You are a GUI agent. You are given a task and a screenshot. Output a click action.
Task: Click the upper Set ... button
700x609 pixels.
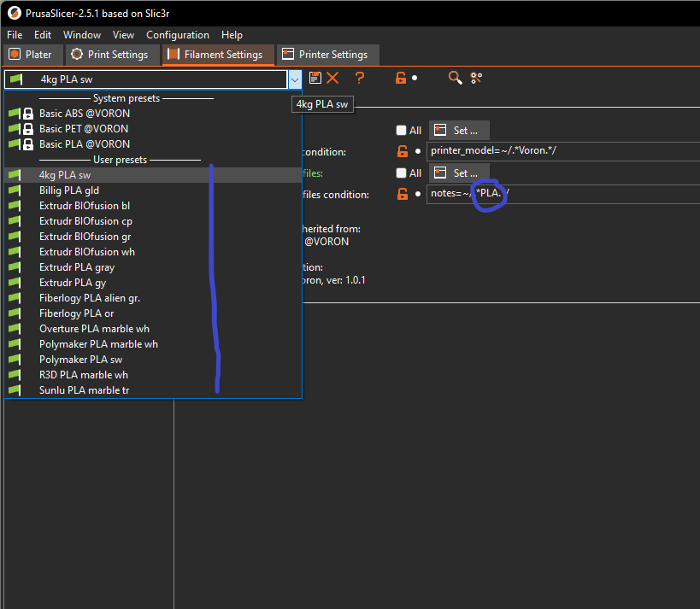(x=459, y=130)
